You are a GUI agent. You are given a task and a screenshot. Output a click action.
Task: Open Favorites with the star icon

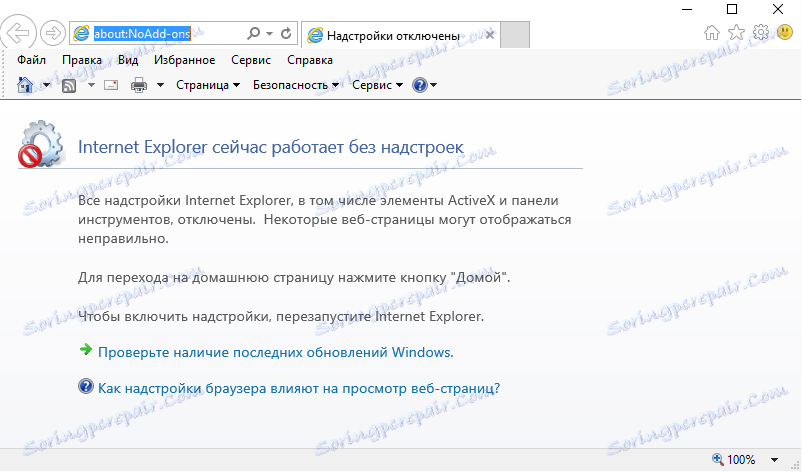(x=737, y=33)
